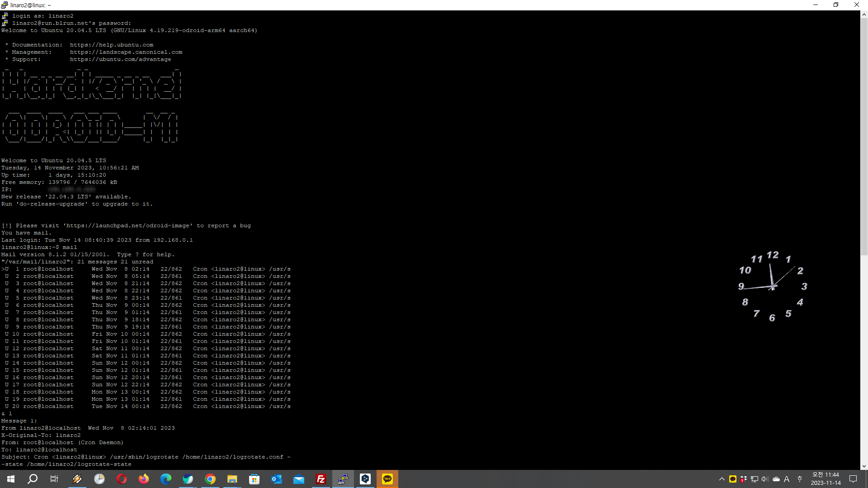Click https://ubuntu.com/advantage text
Screen dimensions: 868x488
pyautogui.click(x=120, y=59)
